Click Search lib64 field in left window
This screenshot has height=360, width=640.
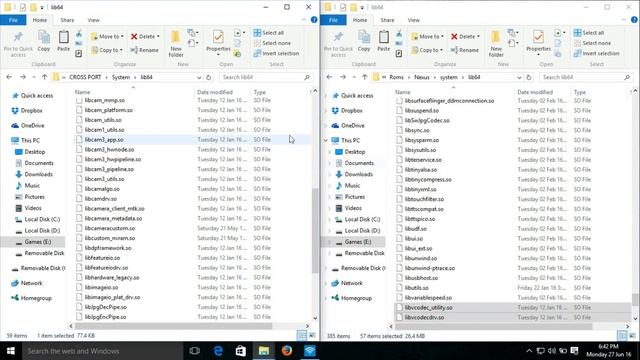266,77
